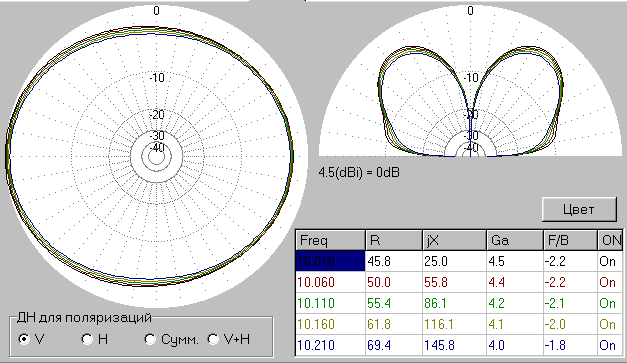Select the 10.210 frequency cell
Screen dimensions: 627x363
point(330,345)
